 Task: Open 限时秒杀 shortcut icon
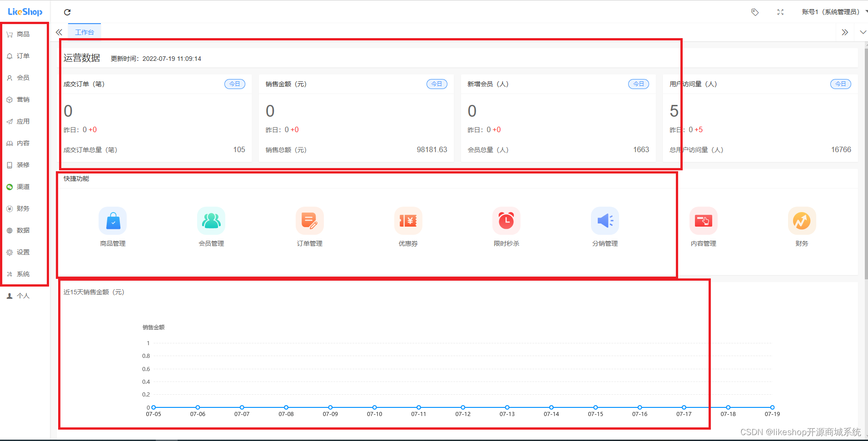click(x=506, y=221)
